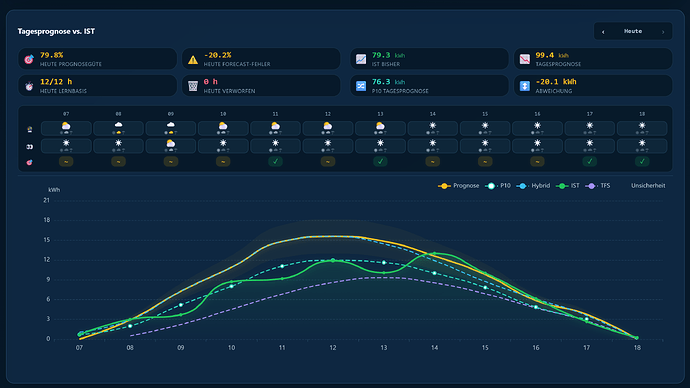Click the 12 label on the x-axis
The image size is (690, 388).
coord(333,348)
